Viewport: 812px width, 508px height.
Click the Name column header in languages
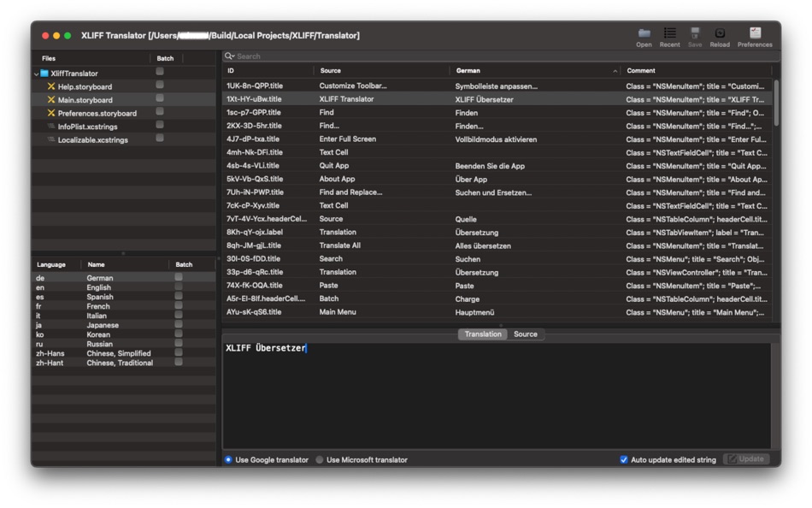pyautogui.click(x=125, y=264)
